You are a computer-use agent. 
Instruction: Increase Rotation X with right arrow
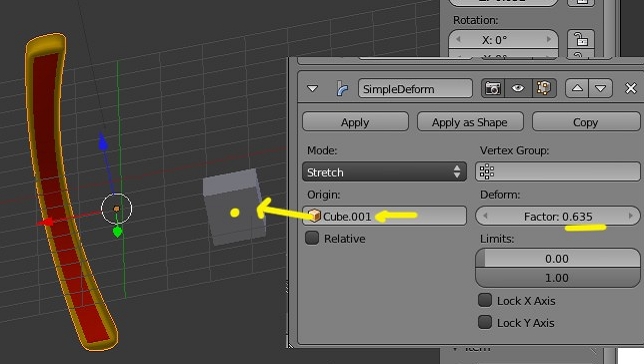(549, 39)
